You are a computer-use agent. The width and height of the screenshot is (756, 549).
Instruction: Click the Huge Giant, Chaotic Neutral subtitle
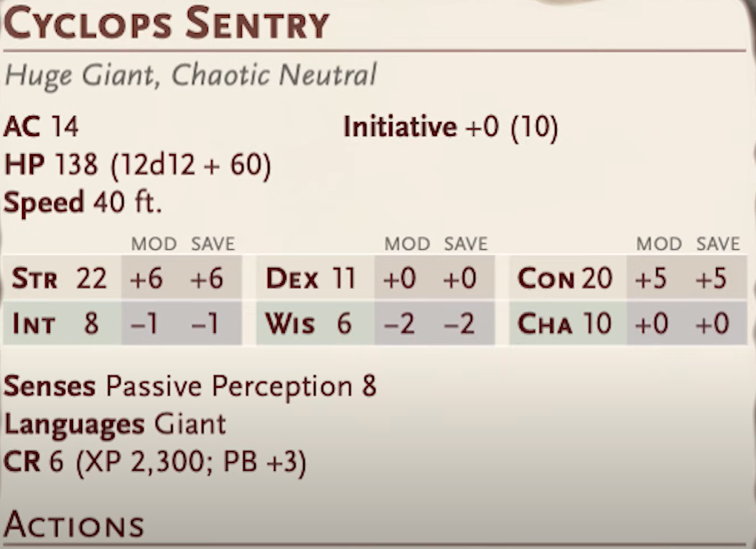(190, 75)
